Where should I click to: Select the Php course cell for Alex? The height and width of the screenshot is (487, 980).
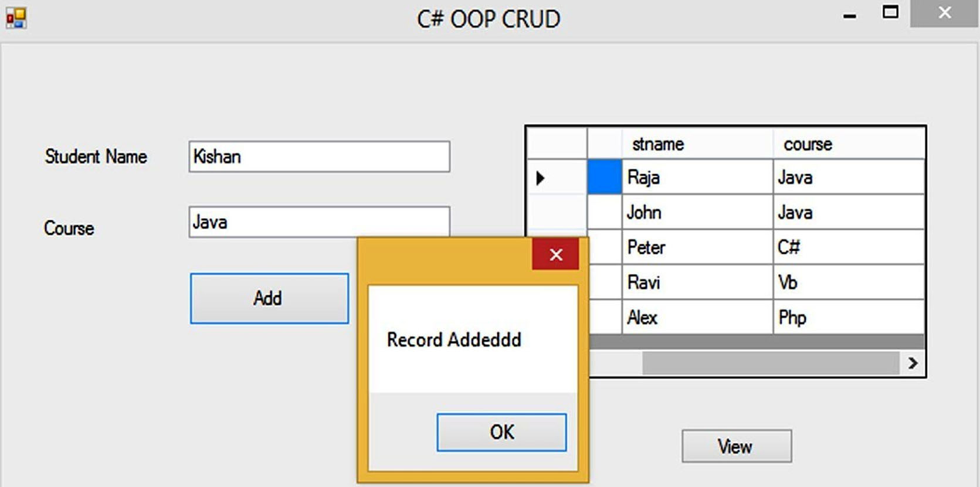[x=849, y=318]
